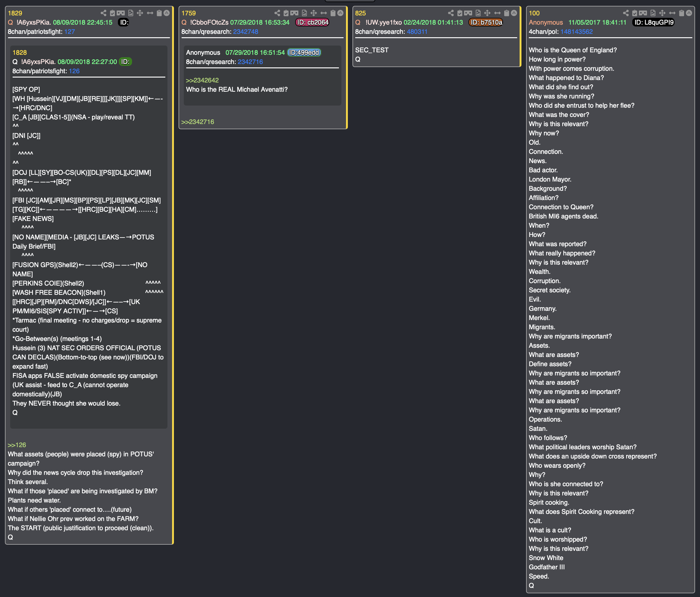Share post 825 via its share icon

click(451, 13)
